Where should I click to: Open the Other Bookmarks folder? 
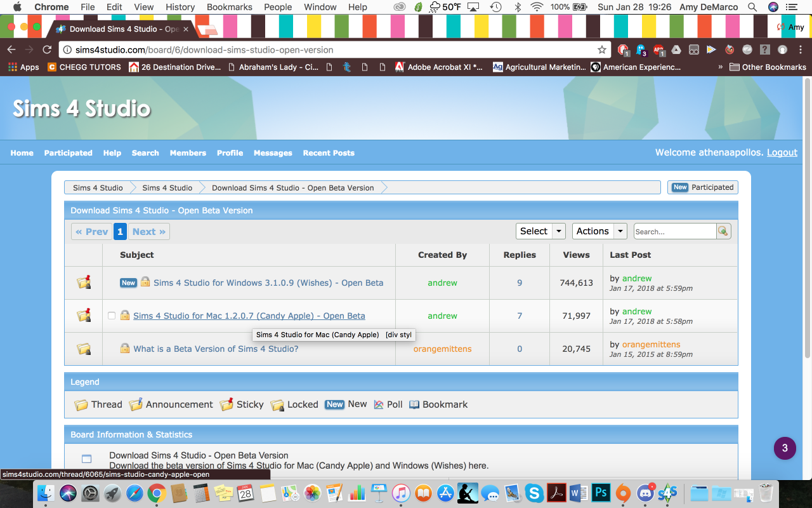point(768,67)
